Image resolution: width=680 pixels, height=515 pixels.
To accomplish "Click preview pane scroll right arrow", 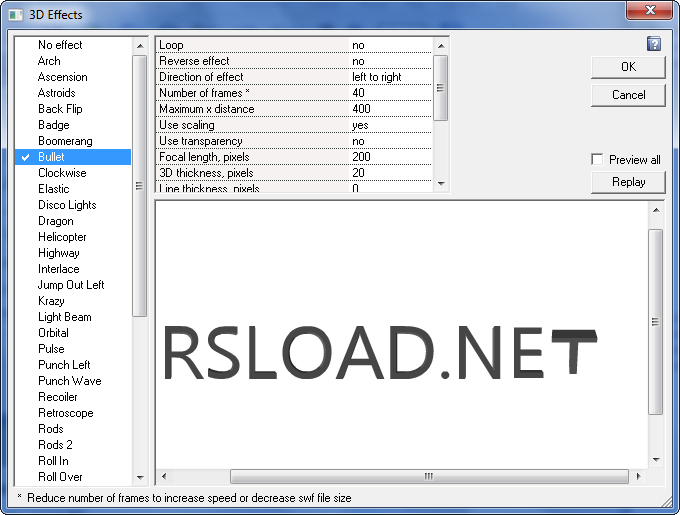I will pyautogui.click(x=638, y=476).
